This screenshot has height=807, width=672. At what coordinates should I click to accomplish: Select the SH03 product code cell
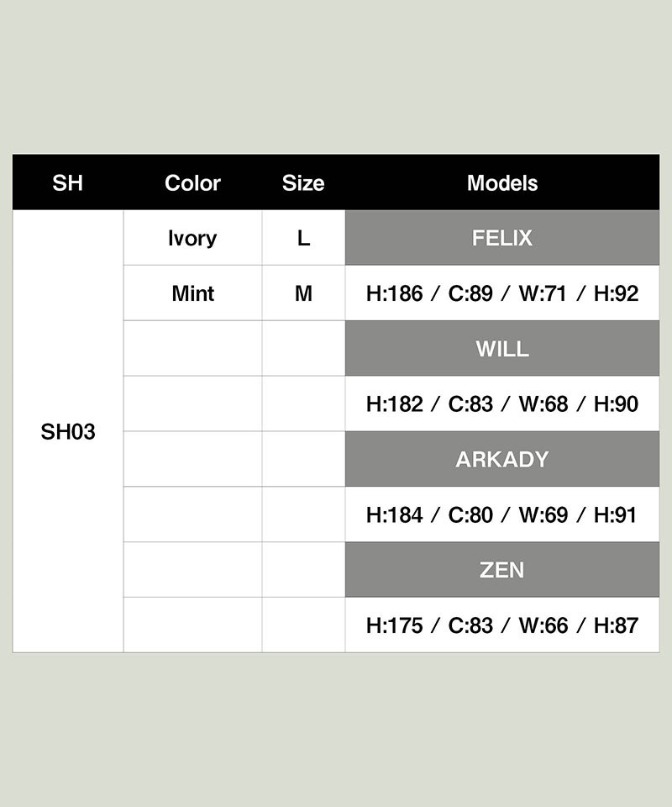(x=68, y=431)
